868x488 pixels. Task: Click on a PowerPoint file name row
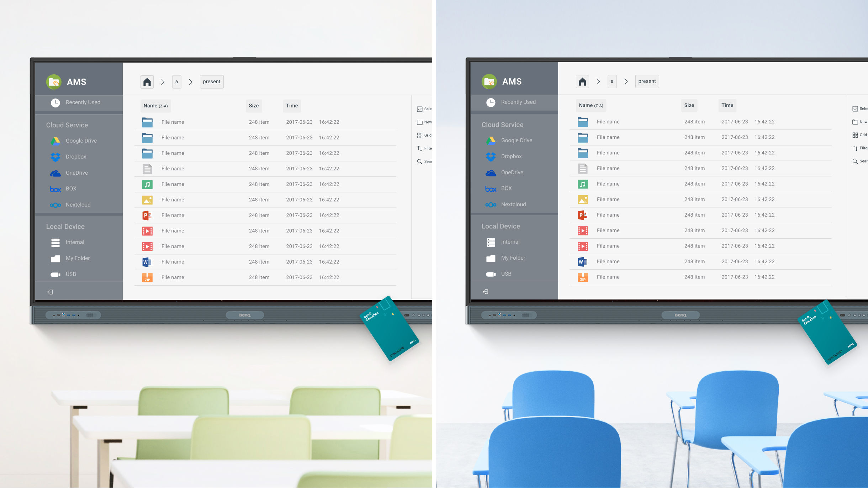coord(173,214)
